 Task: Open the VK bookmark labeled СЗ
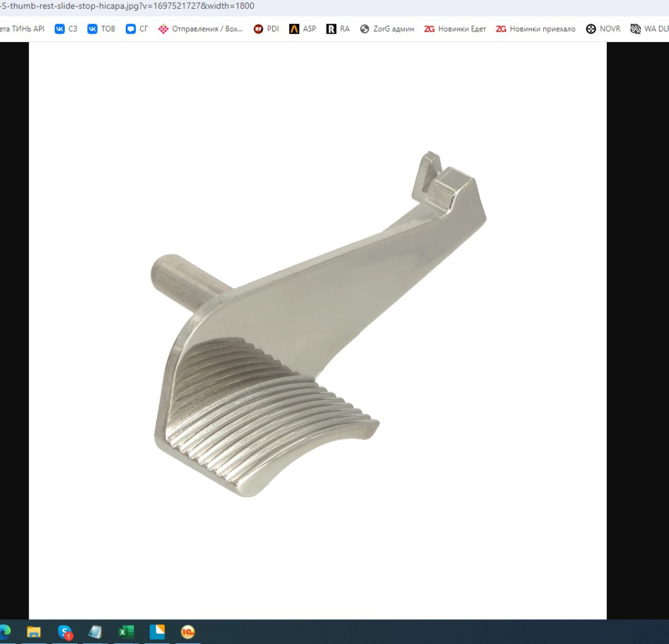[66, 29]
